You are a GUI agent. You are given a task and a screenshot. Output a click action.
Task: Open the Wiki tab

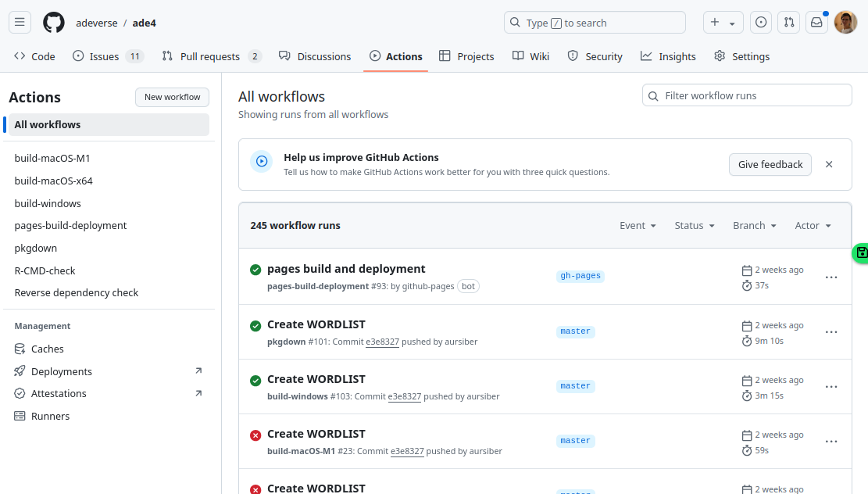pos(530,56)
